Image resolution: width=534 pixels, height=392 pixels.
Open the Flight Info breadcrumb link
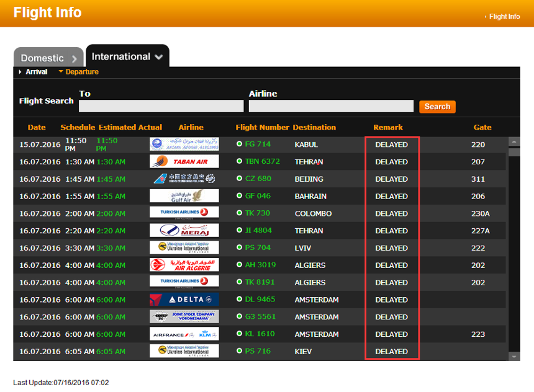tap(504, 17)
